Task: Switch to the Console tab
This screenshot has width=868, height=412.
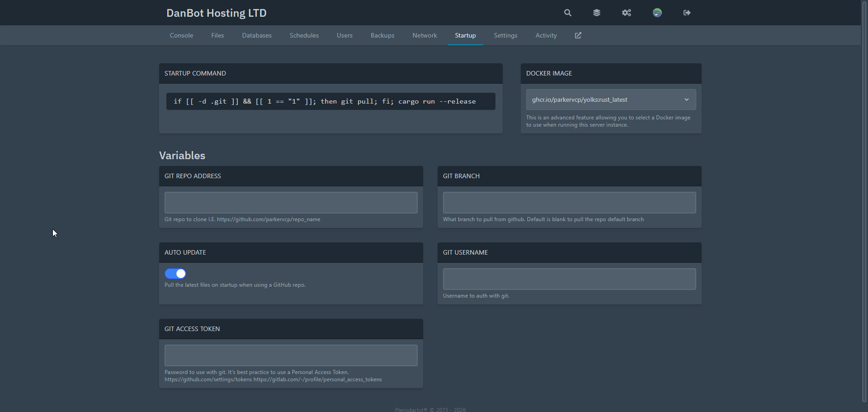Action: pos(181,35)
